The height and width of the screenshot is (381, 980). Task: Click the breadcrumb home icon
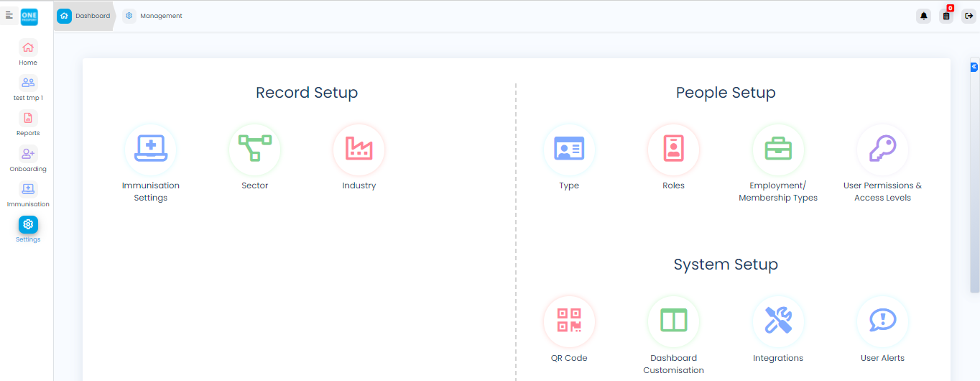click(x=64, y=16)
